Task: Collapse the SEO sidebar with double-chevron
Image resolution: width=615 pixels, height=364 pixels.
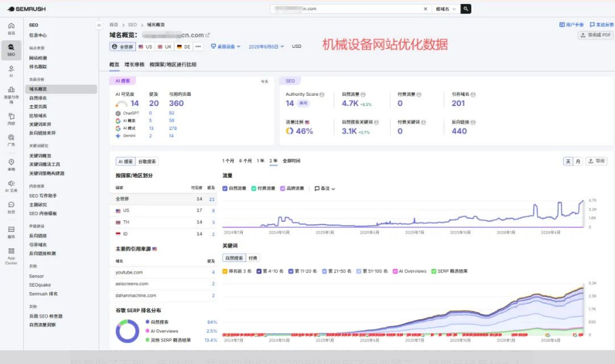Action: click(x=99, y=25)
